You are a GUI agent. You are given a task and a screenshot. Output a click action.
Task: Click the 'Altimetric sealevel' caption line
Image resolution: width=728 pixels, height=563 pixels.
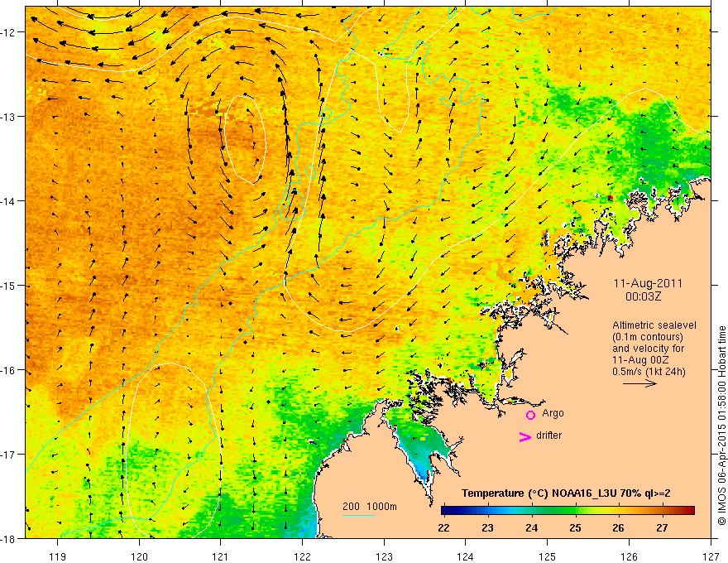pos(654,325)
